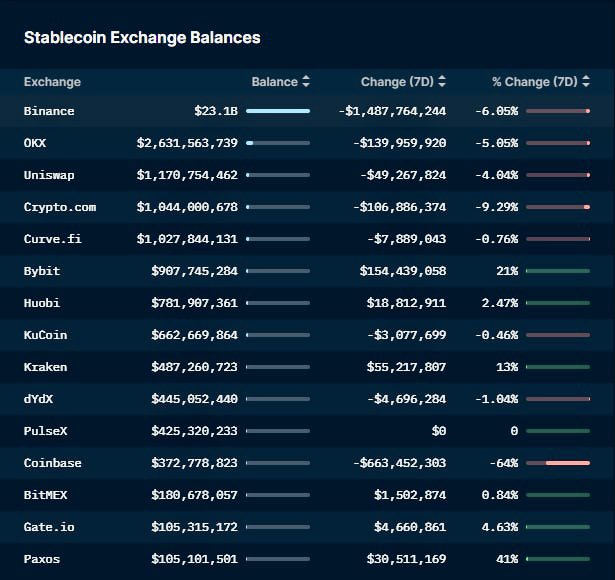Select the Gate.io exchange name

(x=49, y=527)
